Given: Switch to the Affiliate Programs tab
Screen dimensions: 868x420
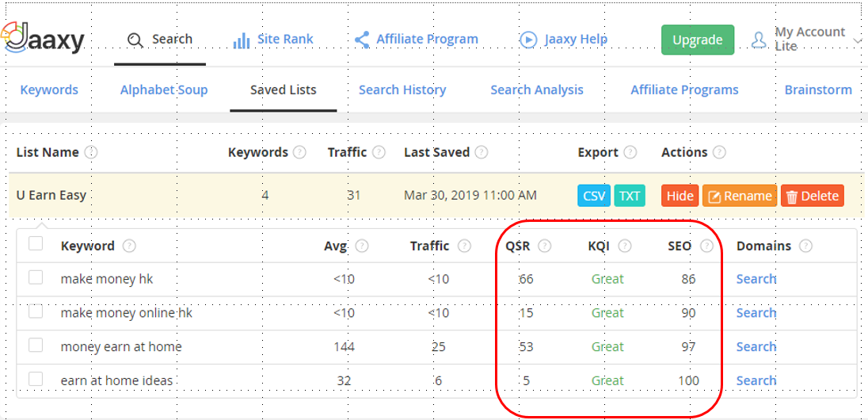Looking at the screenshot, I should (x=685, y=90).
